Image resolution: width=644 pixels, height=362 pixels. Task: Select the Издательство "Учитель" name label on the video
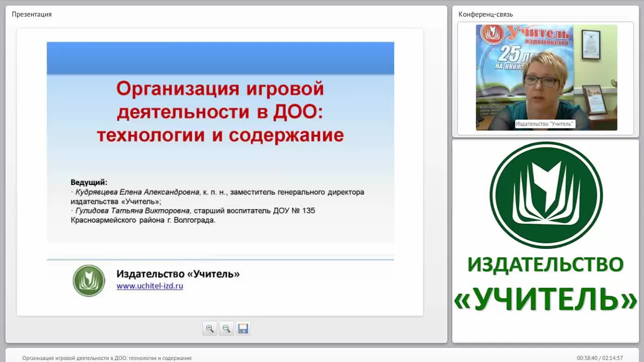545,124
